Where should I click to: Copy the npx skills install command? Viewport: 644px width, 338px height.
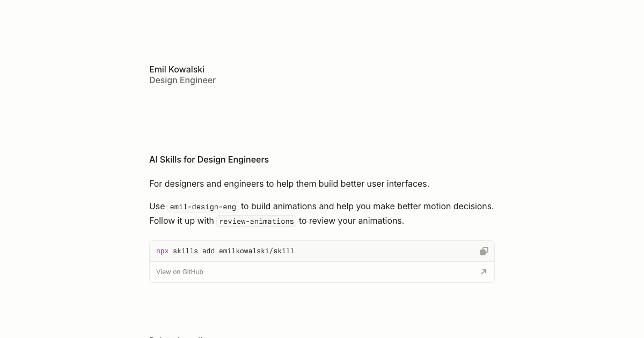[x=484, y=251]
